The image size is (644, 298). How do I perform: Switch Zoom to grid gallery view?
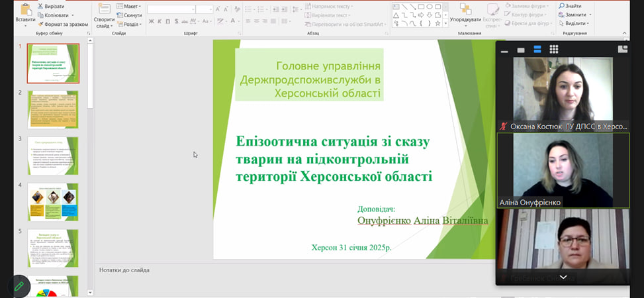[x=553, y=49]
